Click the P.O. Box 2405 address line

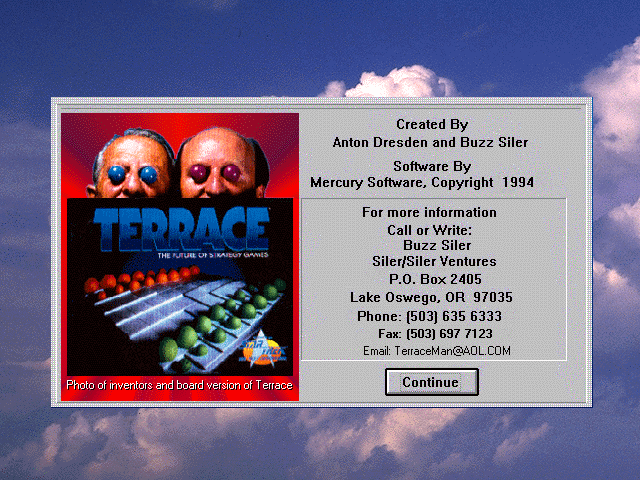tap(431, 280)
